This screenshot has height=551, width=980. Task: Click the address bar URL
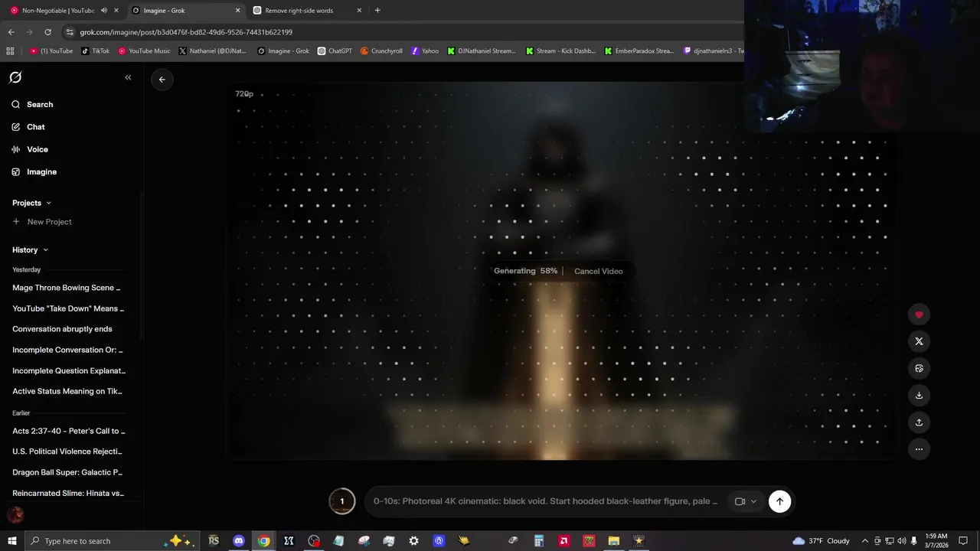pyautogui.click(x=186, y=32)
